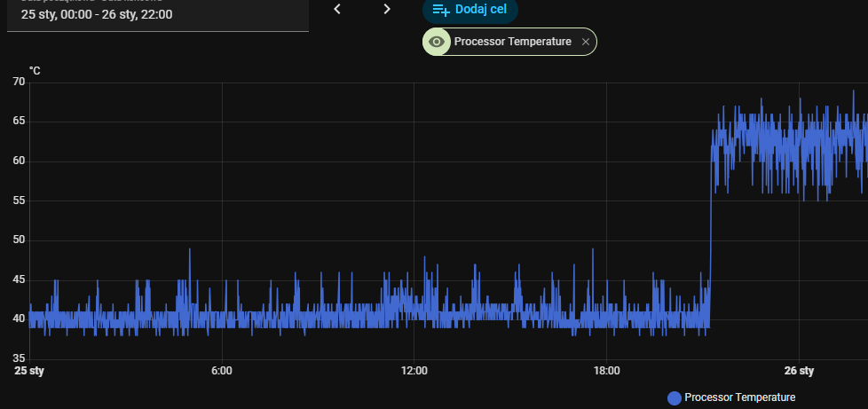Click the 26 sty date axis label

point(799,371)
